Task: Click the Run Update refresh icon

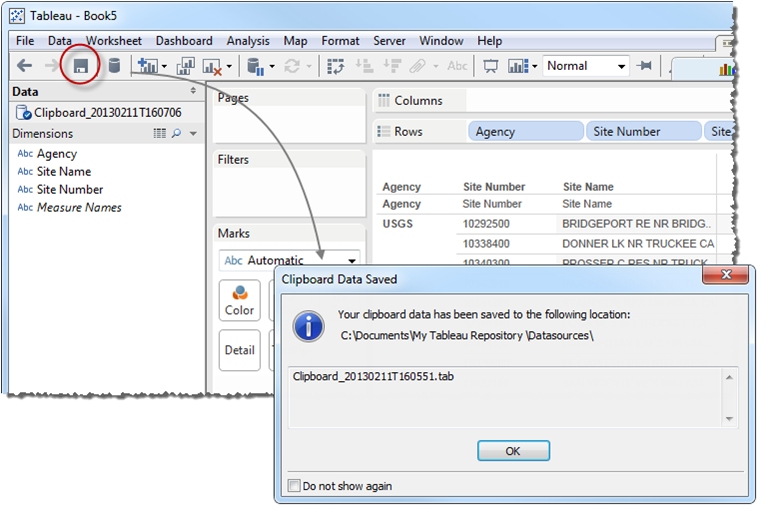Action: (x=292, y=66)
